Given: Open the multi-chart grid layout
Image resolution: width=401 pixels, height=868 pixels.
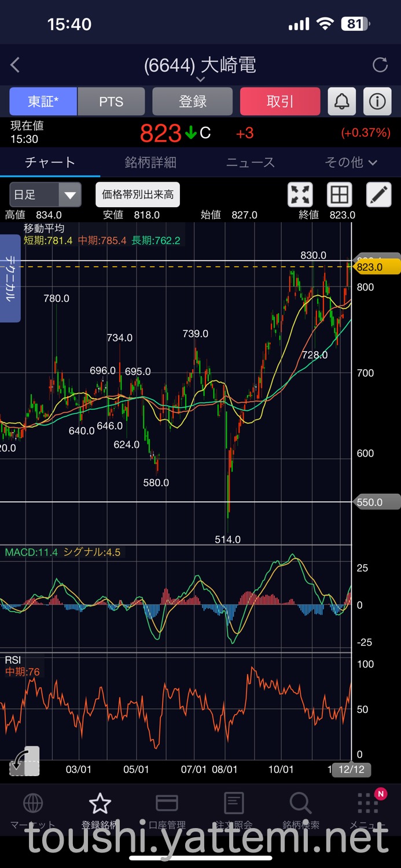Looking at the screenshot, I should [340, 195].
